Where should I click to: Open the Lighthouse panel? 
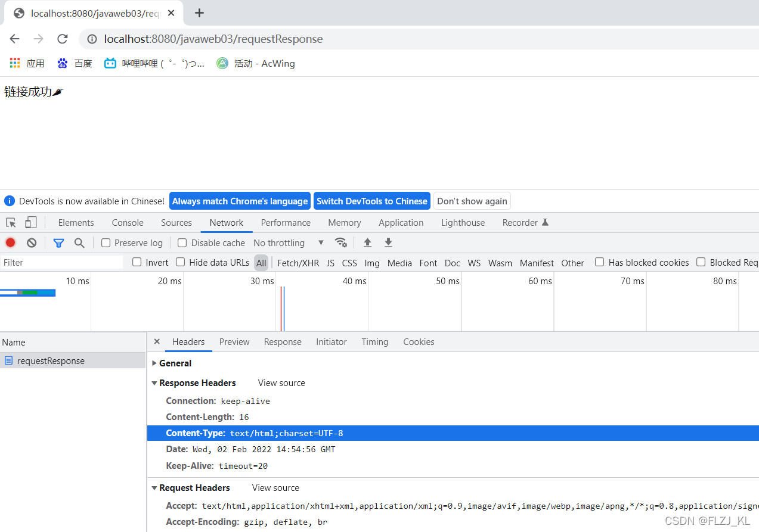coord(463,222)
